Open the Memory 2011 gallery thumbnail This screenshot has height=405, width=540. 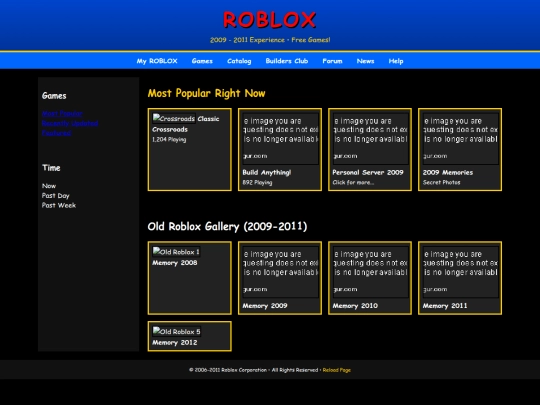tap(460, 272)
